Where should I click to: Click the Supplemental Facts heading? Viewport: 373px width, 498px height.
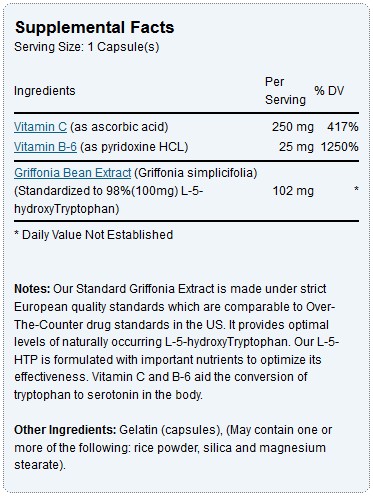click(94, 27)
